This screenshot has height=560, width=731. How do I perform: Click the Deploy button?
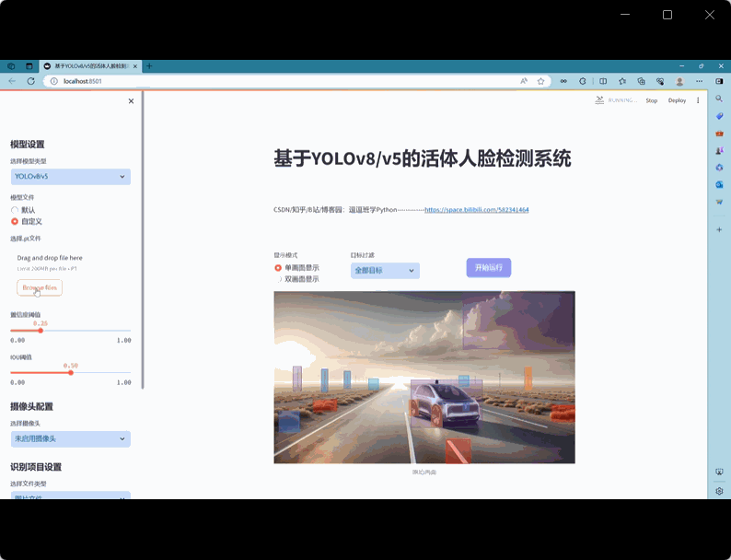677,100
